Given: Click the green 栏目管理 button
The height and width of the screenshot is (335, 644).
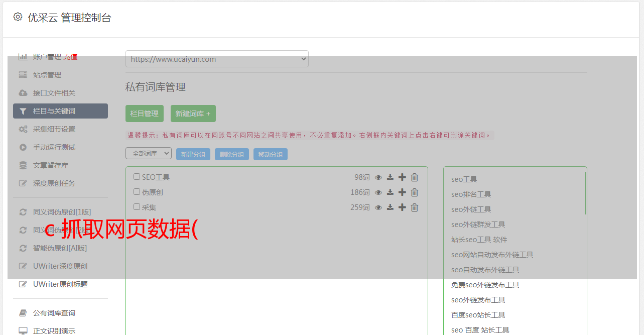Looking at the screenshot, I should tap(145, 114).
